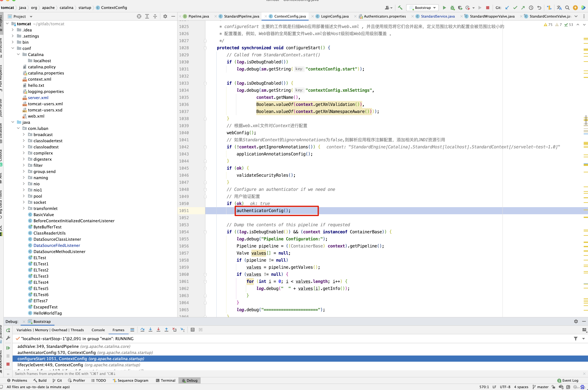Click Run to Cursor icon
This screenshot has height=390, width=588.
click(182, 330)
